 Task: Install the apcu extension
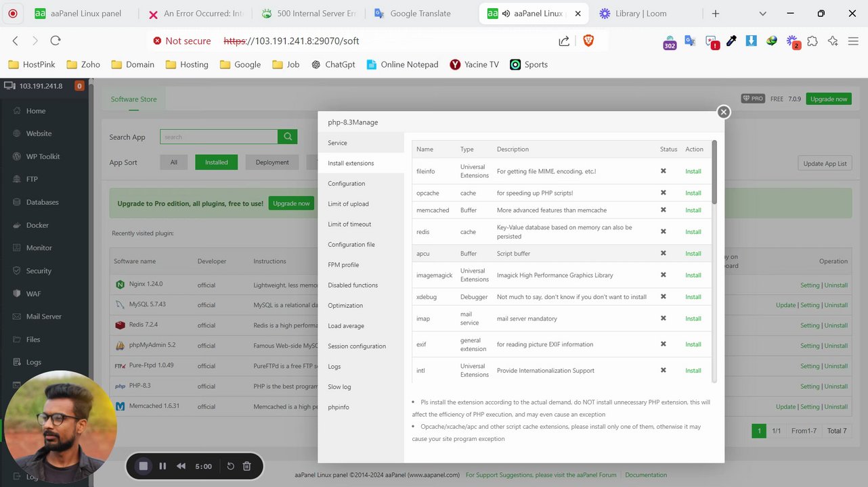tap(693, 254)
